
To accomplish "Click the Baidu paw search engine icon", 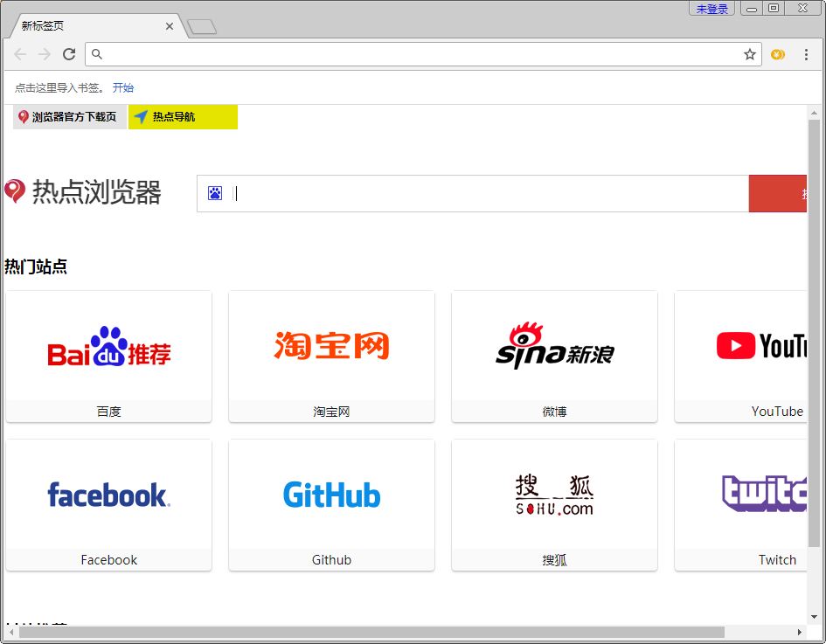I will (215, 193).
